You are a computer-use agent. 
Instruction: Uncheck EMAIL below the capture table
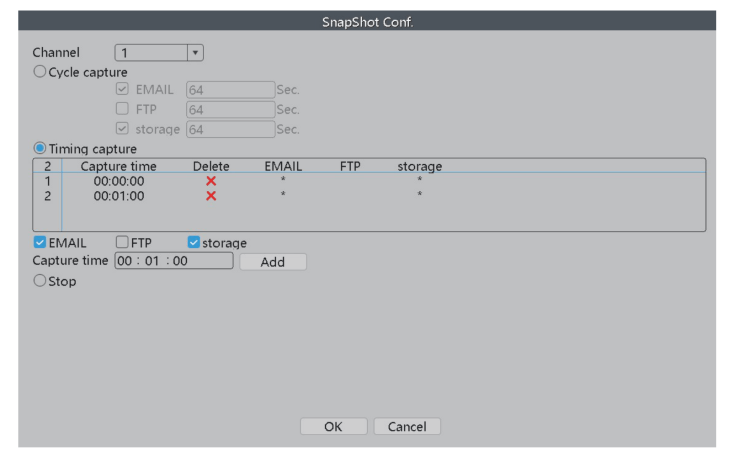click(x=39, y=242)
